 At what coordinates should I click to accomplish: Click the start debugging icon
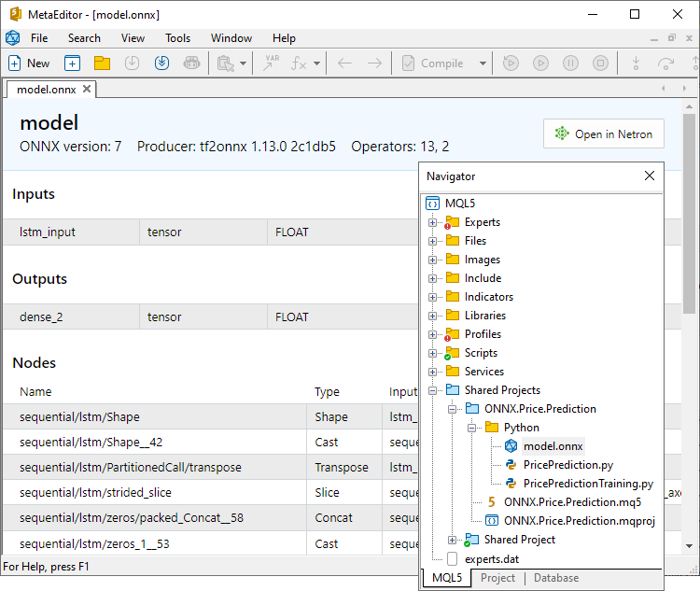pyautogui.click(x=511, y=63)
